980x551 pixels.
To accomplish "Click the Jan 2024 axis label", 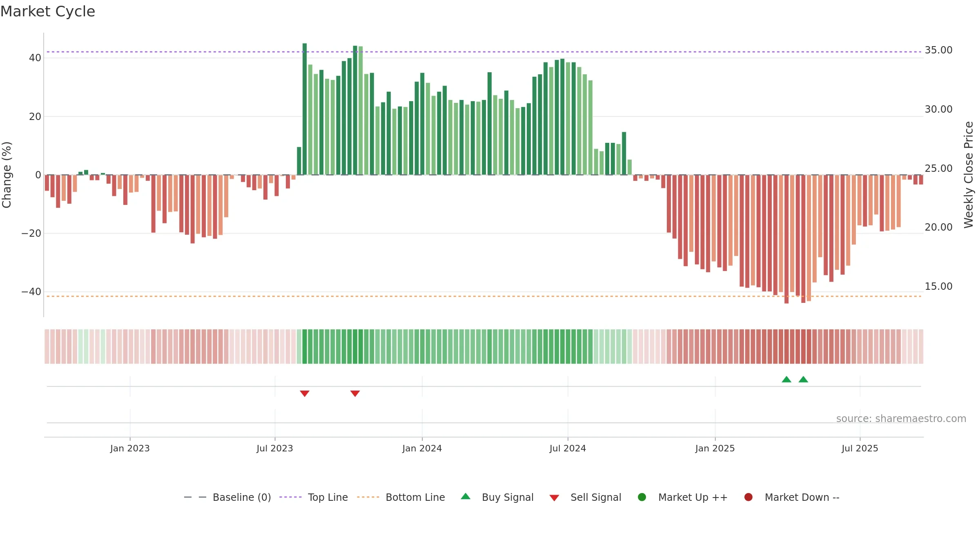I will tap(422, 448).
